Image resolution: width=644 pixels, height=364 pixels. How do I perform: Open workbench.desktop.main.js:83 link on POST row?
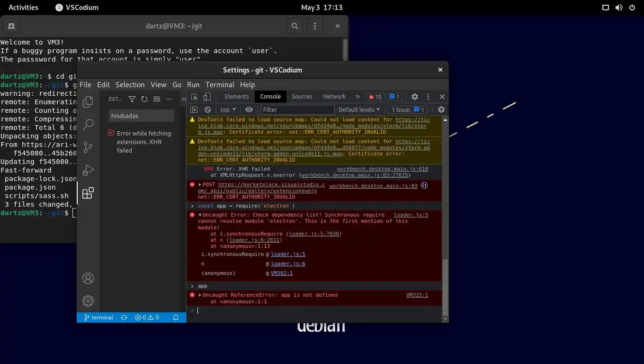[x=373, y=186]
